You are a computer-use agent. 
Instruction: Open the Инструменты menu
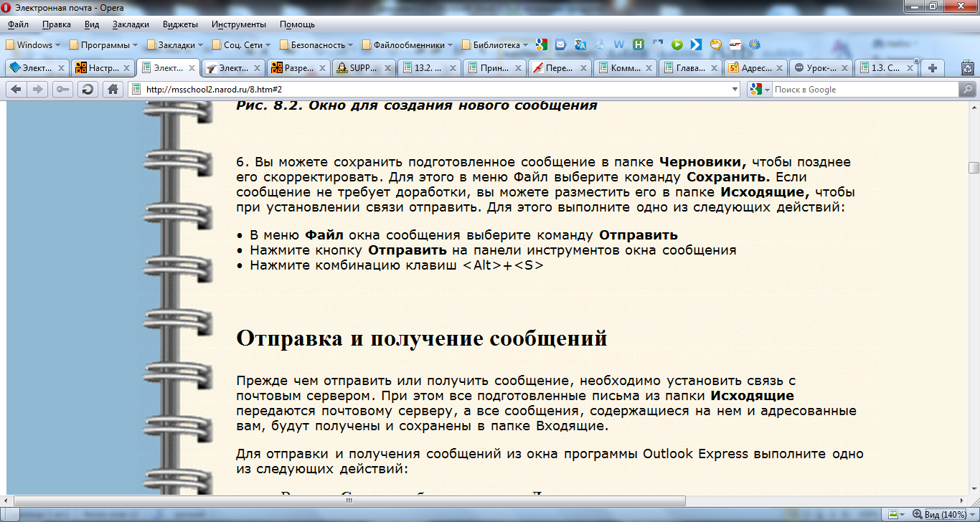tap(239, 24)
